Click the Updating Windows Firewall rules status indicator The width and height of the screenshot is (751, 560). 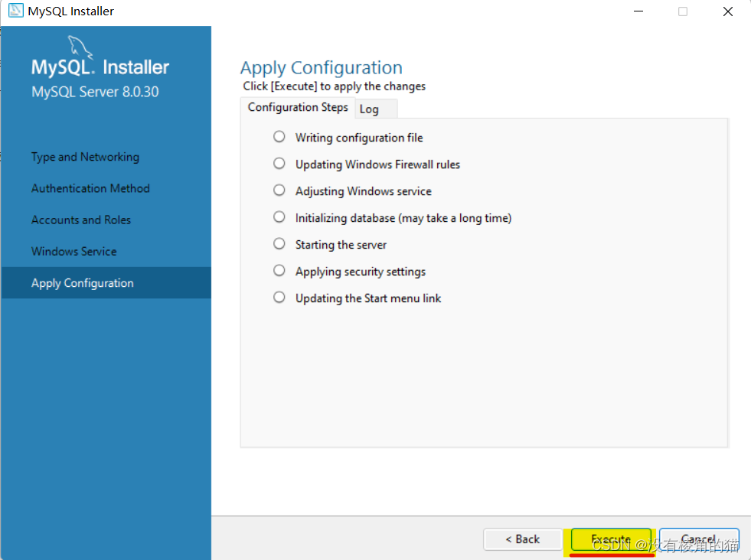coord(279,163)
